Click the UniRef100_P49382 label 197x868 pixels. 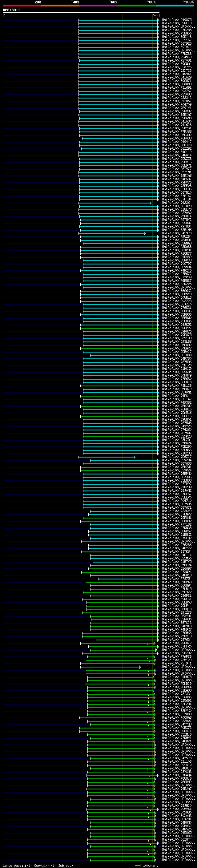(x=177, y=403)
